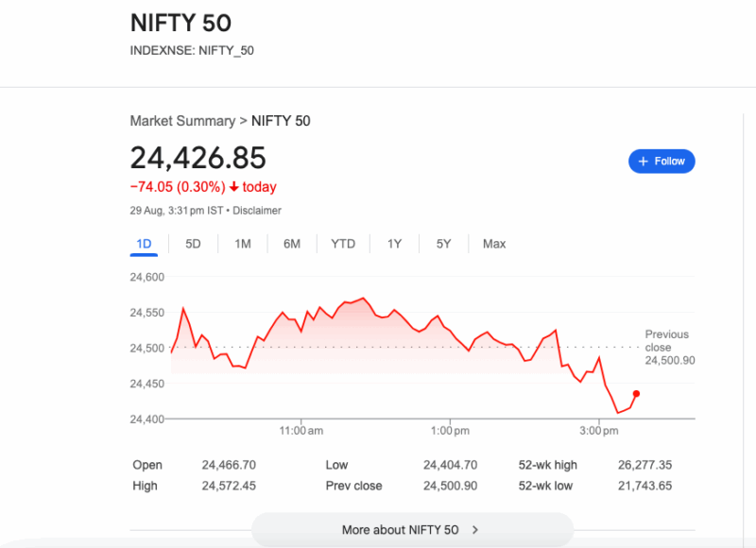756x548 pixels.
Task: Click the 3:00 pm chart axis label
Action: (597, 431)
